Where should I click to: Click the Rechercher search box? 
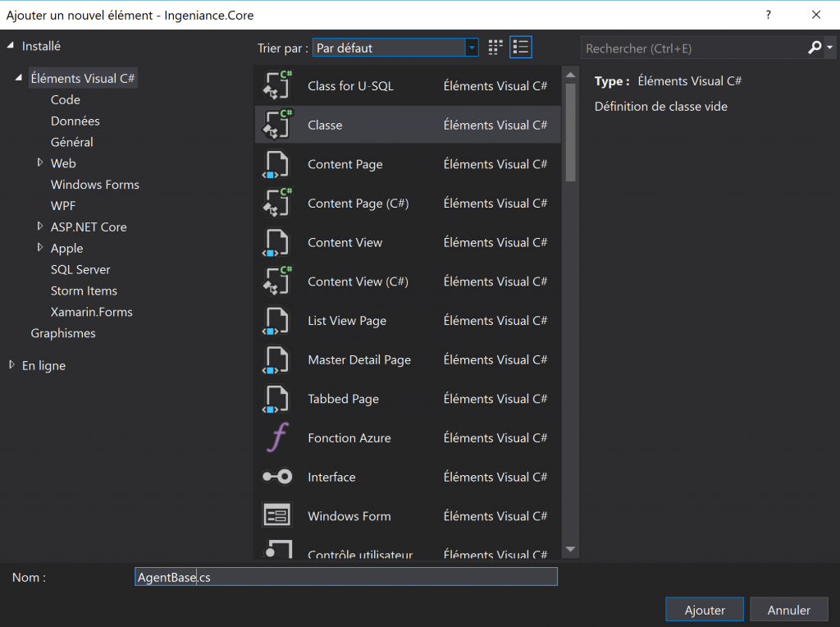point(694,48)
